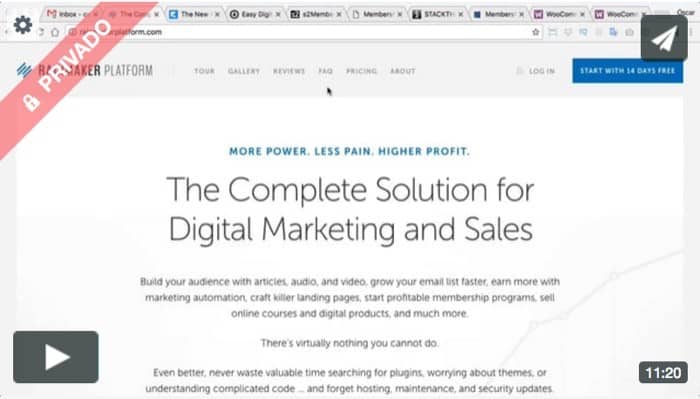
Task: Click the Rainmaker Platform logo
Action: tap(85, 71)
